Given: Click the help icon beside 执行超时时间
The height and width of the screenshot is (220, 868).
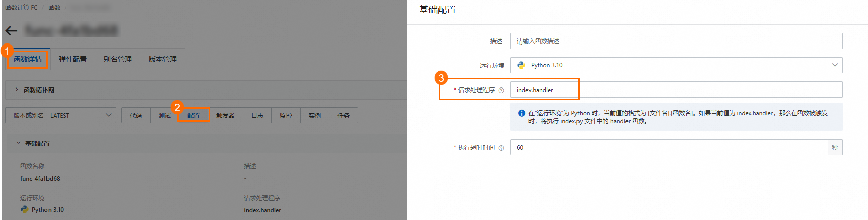Looking at the screenshot, I should click(501, 148).
